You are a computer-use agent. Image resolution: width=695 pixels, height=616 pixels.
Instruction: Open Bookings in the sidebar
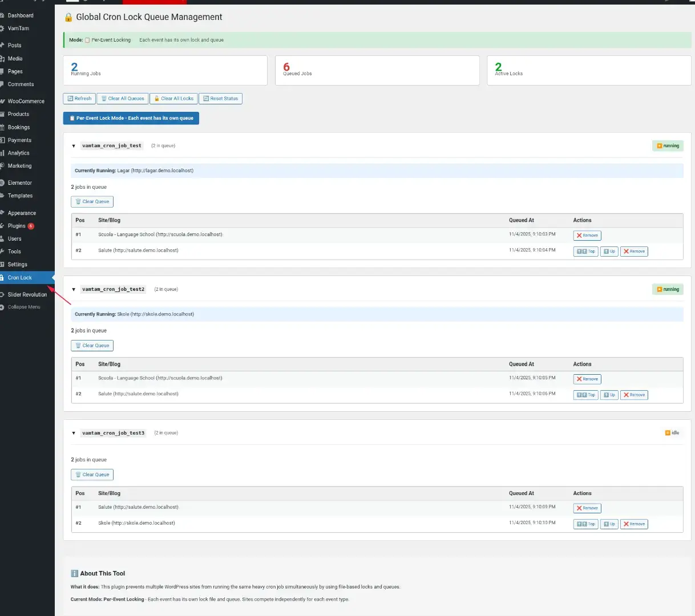point(18,127)
